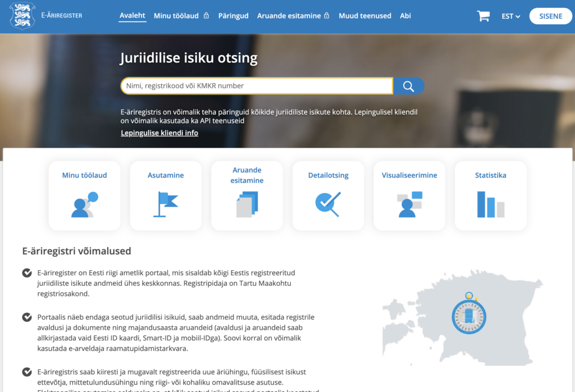The image size is (575, 392).
Task: Click the Juriidilise isiku otsing heading
Action: 189,58
